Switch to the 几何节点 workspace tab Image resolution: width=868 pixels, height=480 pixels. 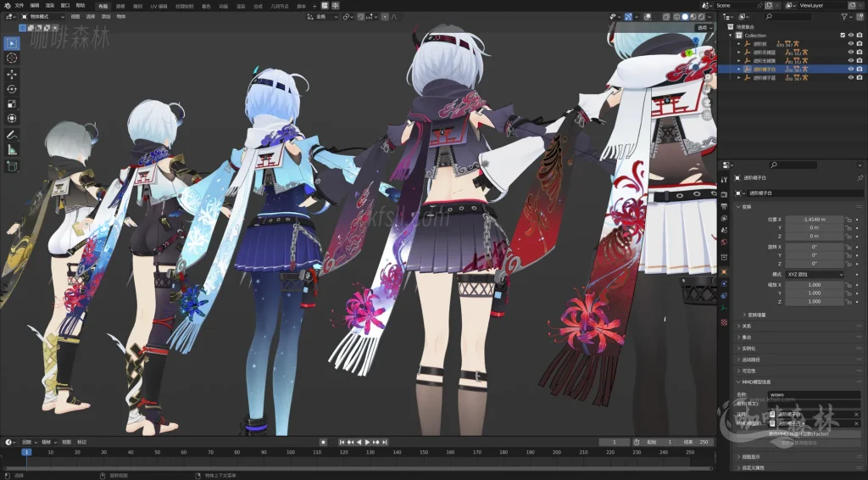pos(280,6)
